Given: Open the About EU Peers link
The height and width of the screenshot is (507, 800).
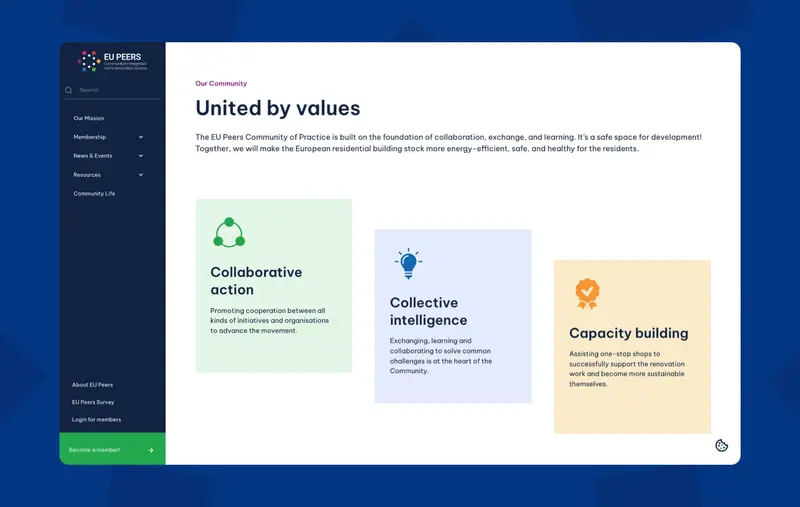Looking at the screenshot, I should (x=92, y=385).
